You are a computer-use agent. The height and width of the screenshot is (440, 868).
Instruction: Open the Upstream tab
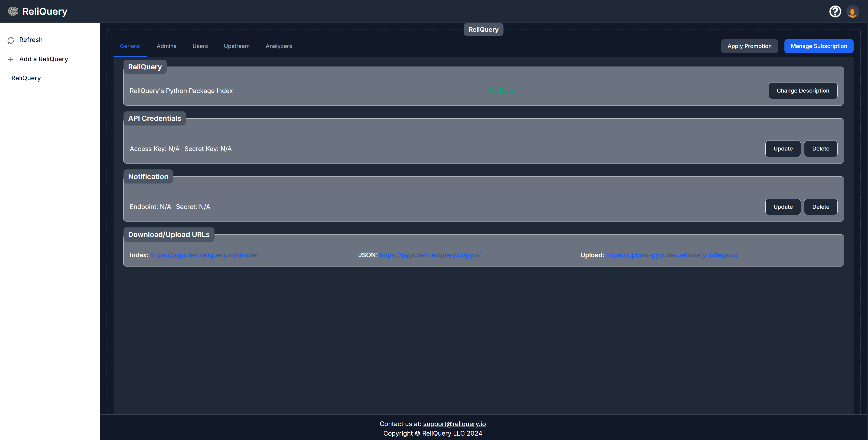[237, 46]
